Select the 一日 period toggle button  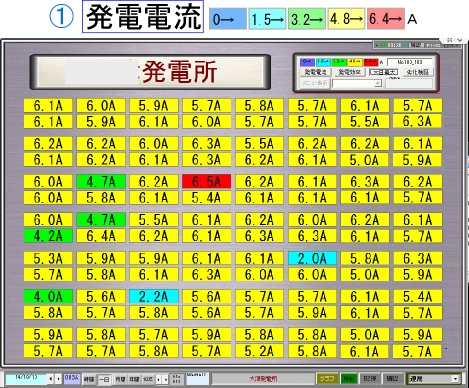pyautogui.click(x=104, y=379)
